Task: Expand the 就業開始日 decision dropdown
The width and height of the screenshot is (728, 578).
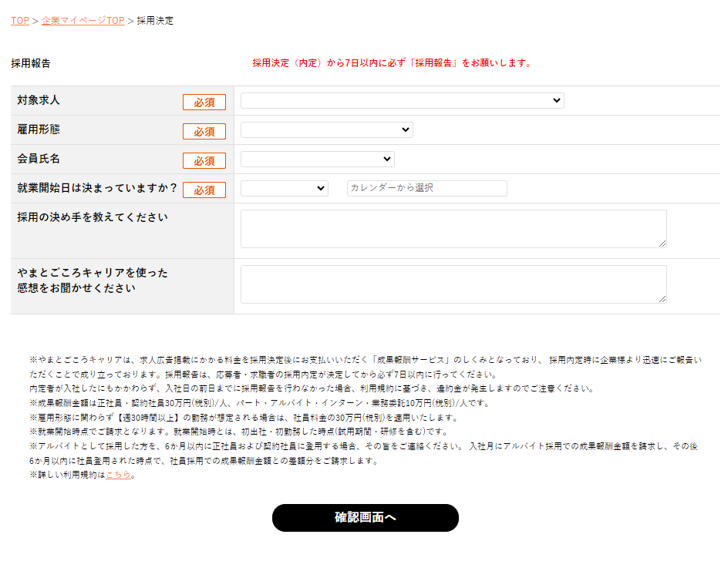Action: pyautogui.click(x=284, y=189)
